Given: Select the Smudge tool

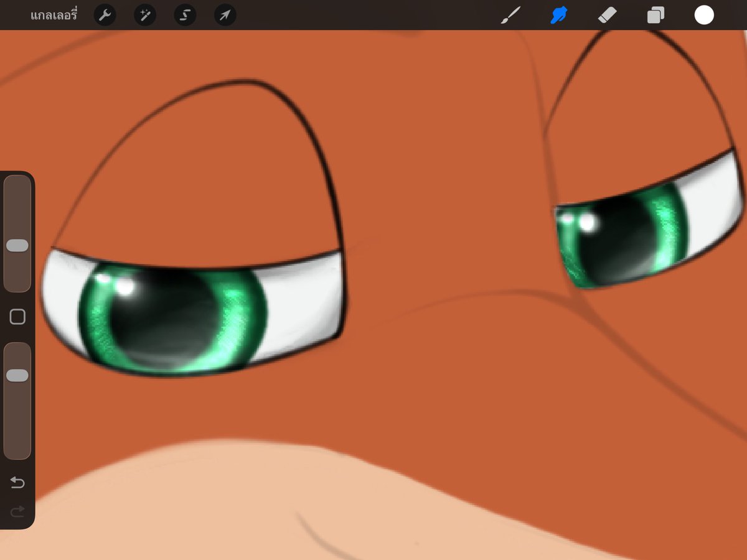Looking at the screenshot, I should click(x=559, y=15).
